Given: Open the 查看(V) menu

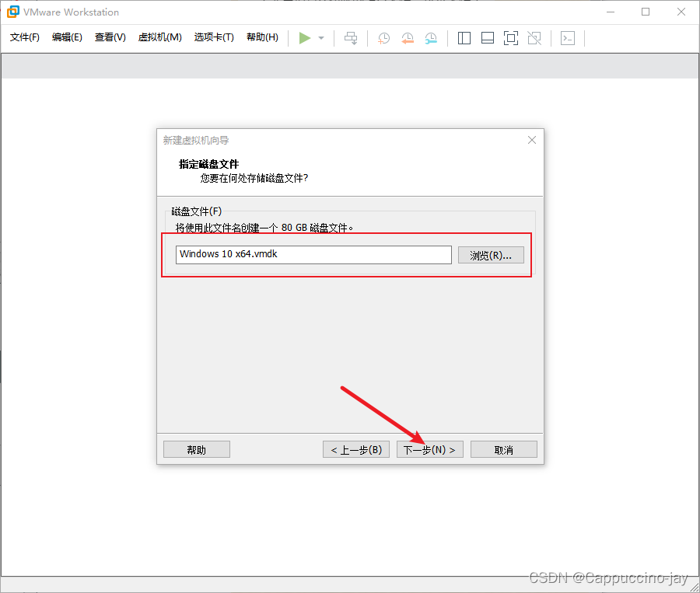Looking at the screenshot, I should [110, 37].
